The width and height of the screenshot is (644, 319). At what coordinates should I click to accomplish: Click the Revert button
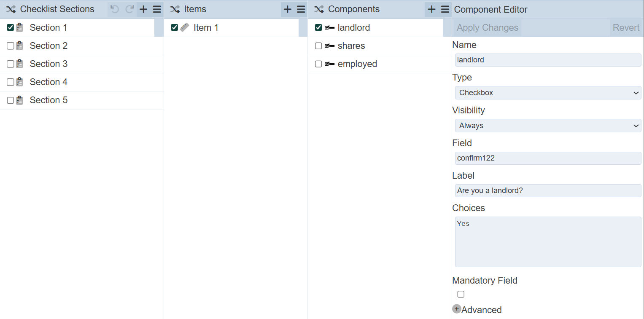(626, 28)
